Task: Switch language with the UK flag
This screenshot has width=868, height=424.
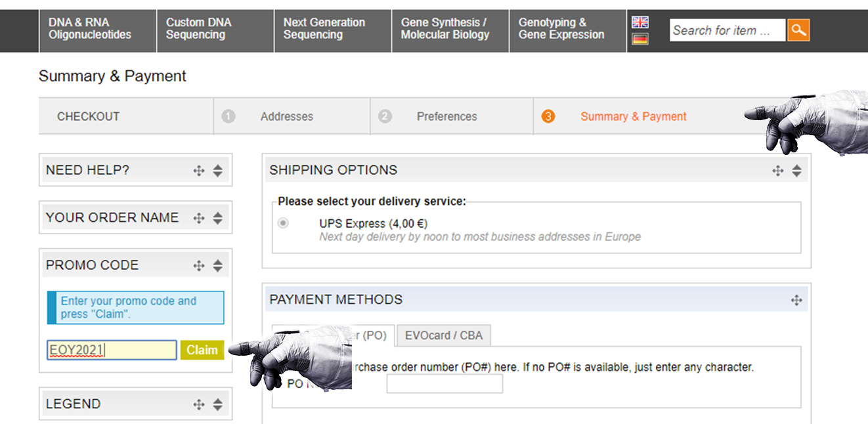Action: 640,22
